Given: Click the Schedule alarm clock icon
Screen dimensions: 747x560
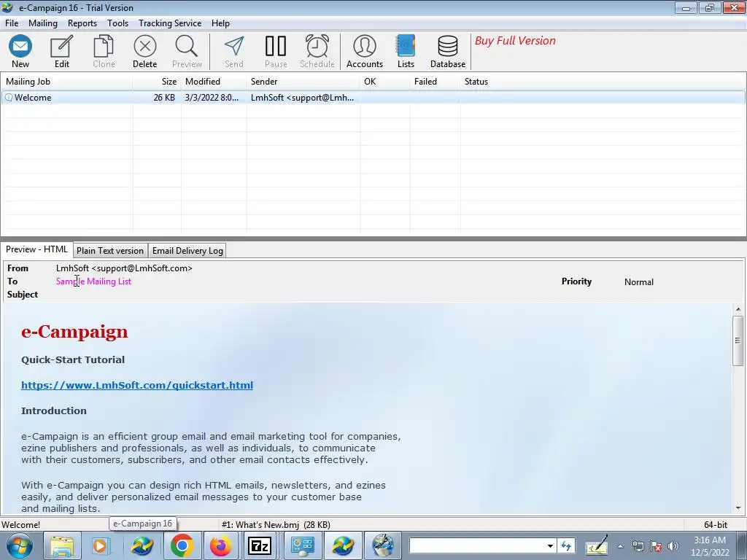Looking at the screenshot, I should tap(317, 52).
